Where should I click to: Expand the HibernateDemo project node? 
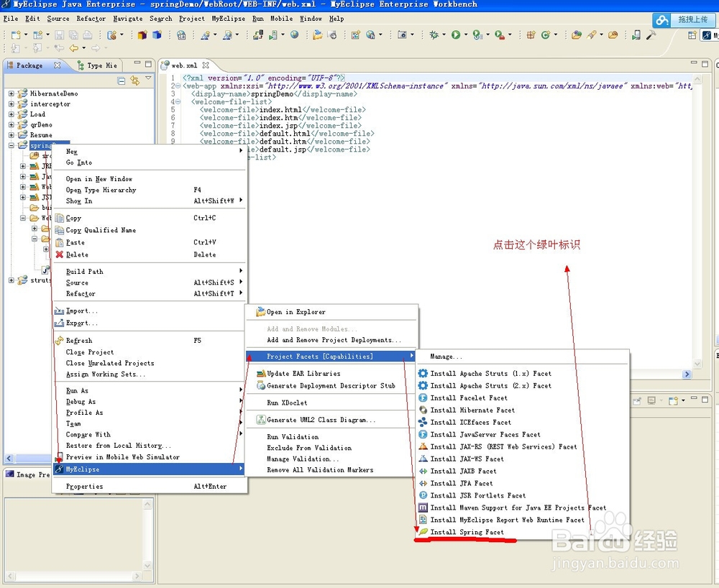click(12, 93)
